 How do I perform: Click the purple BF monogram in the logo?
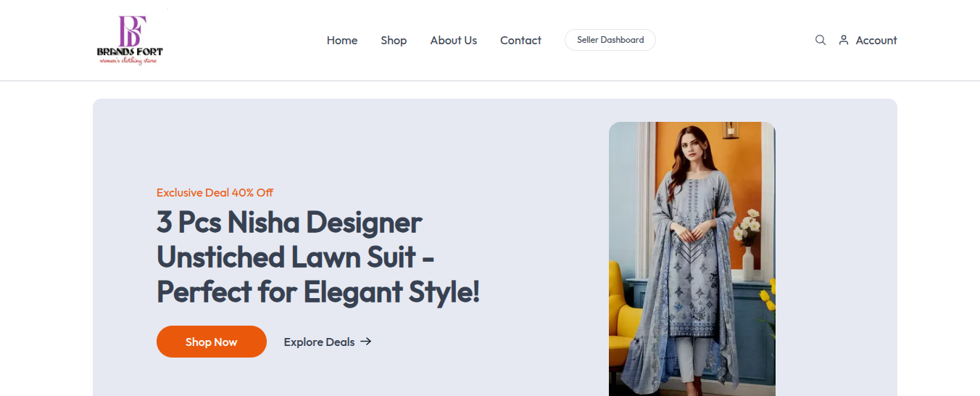tap(132, 30)
